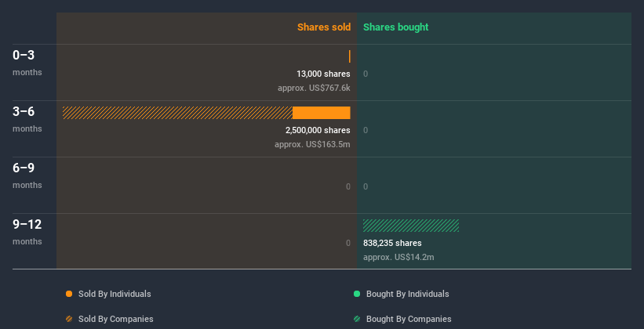Click the shares bought 0 in 6–9 months row
Screen dimensions: 644x329
tap(366, 186)
